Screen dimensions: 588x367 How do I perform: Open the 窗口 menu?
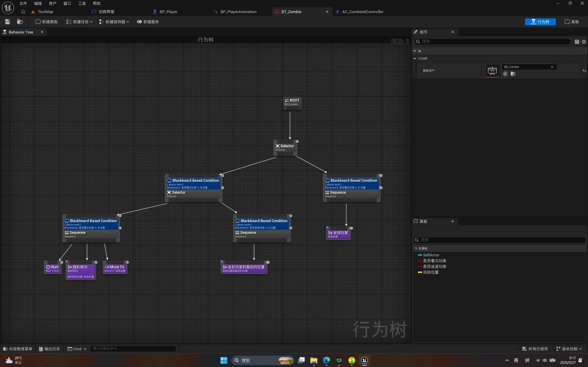67,3
